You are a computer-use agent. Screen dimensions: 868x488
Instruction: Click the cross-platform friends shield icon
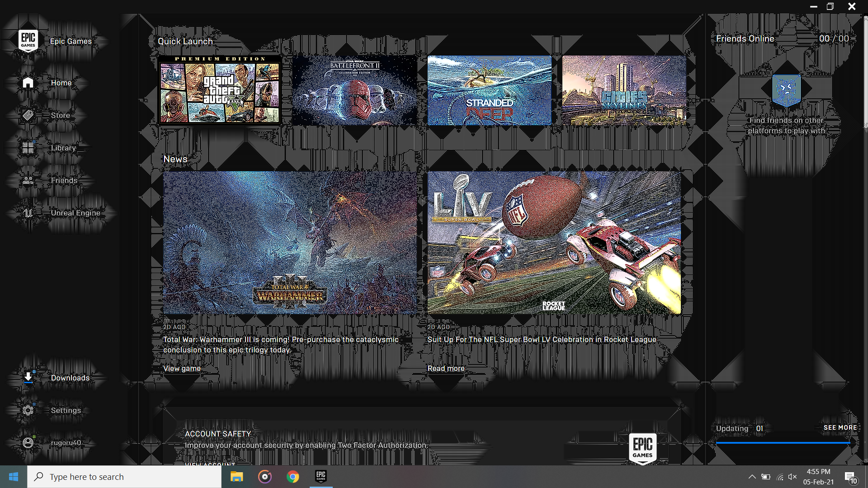(x=786, y=90)
